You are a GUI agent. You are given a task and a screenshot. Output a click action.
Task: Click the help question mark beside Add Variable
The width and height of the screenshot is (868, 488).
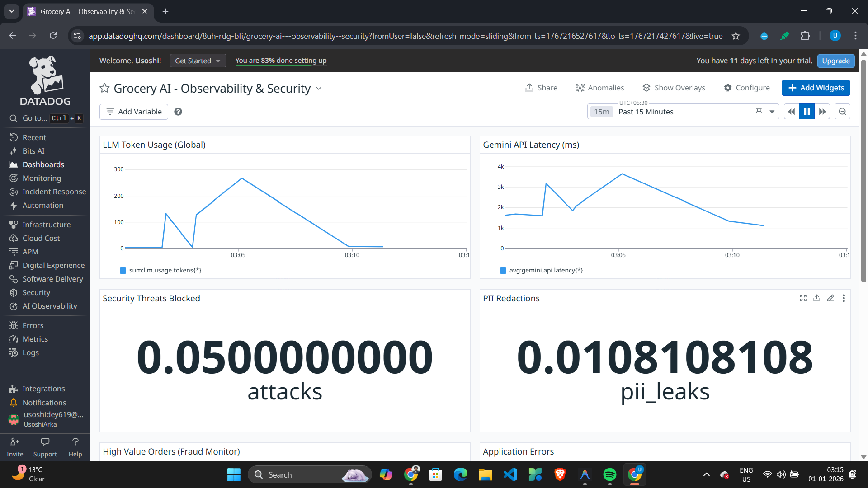[x=178, y=112]
